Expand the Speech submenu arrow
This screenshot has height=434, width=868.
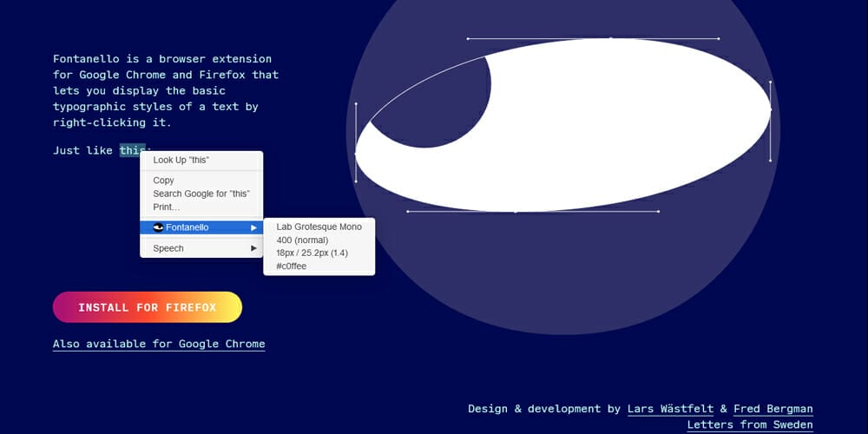[x=253, y=248]
